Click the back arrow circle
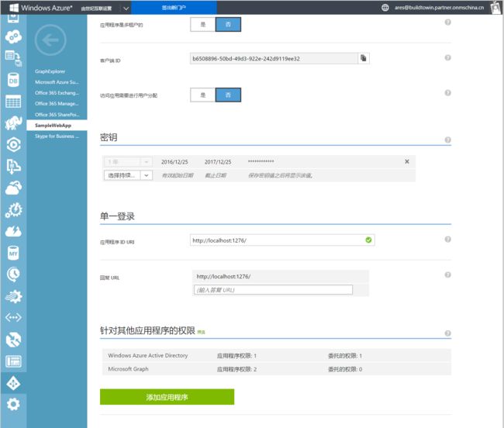This screenshot has width=504, height=428. pos(50,40)
